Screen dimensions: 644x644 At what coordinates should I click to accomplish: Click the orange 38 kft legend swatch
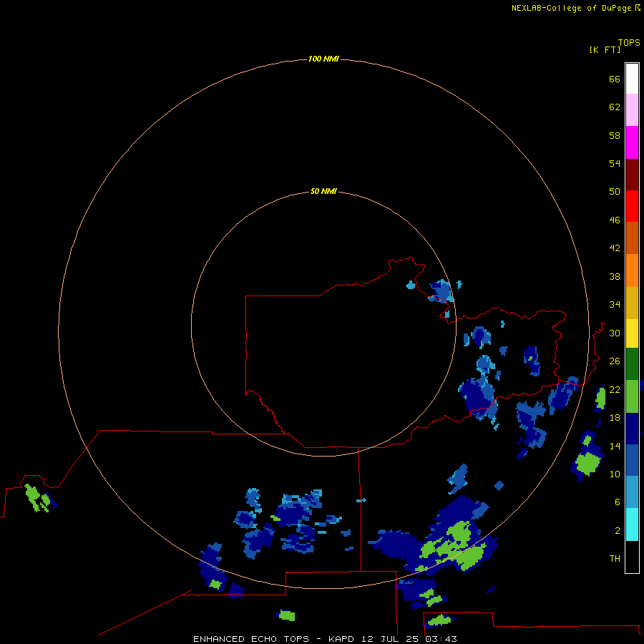[632, 270]
